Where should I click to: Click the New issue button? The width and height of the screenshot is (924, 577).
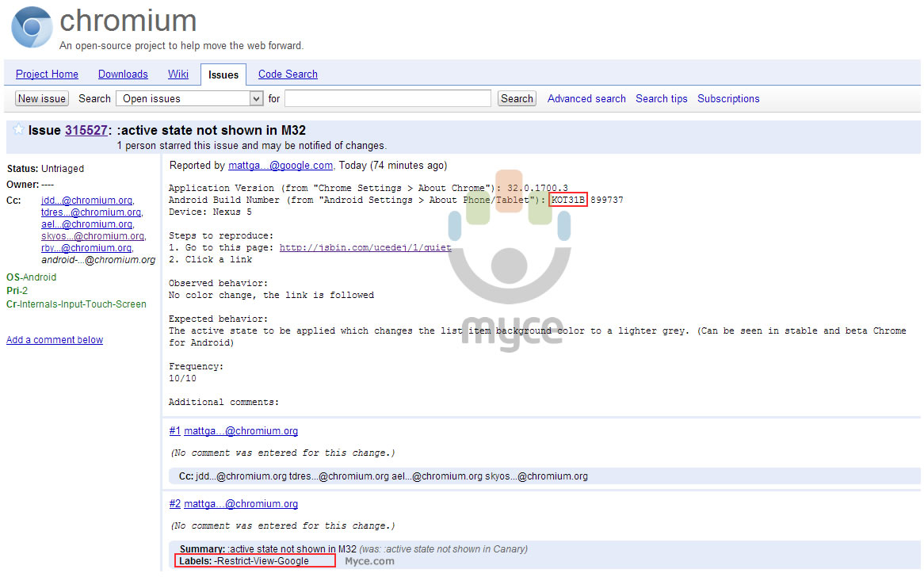pyautogui.click(x=42, y=98)
